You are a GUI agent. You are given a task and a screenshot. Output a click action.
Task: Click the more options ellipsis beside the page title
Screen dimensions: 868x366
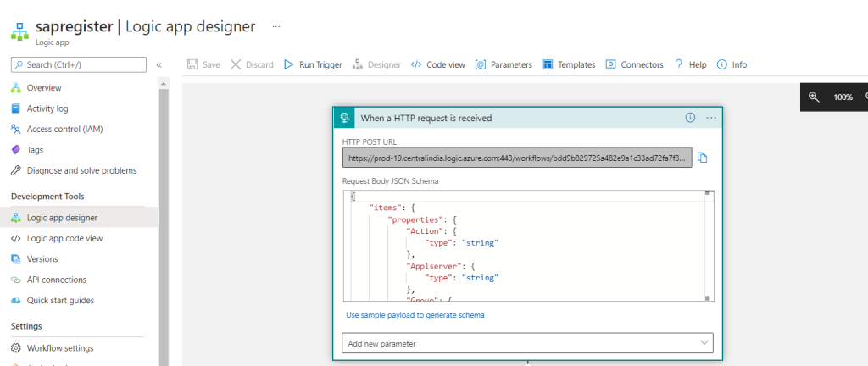click(276, 26)
